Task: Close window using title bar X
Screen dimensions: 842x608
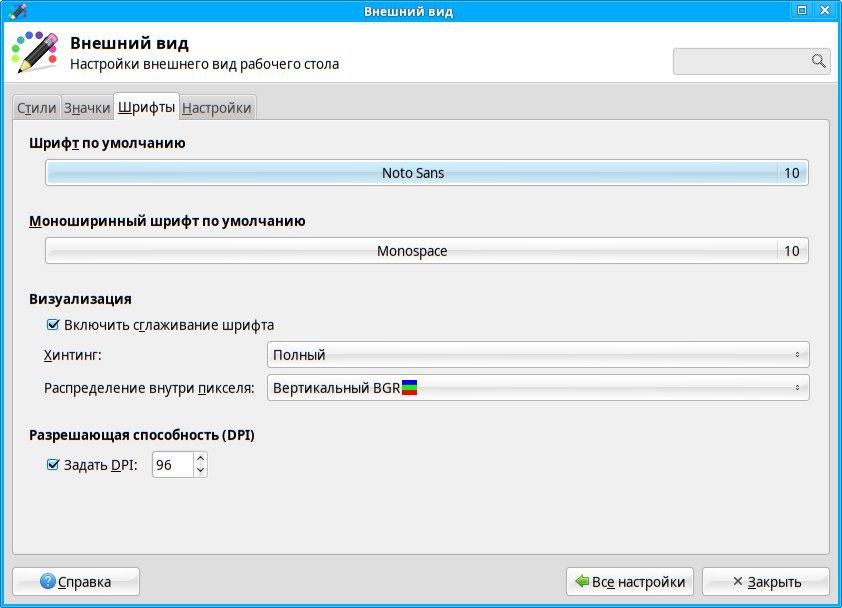Action: (825, 10)
